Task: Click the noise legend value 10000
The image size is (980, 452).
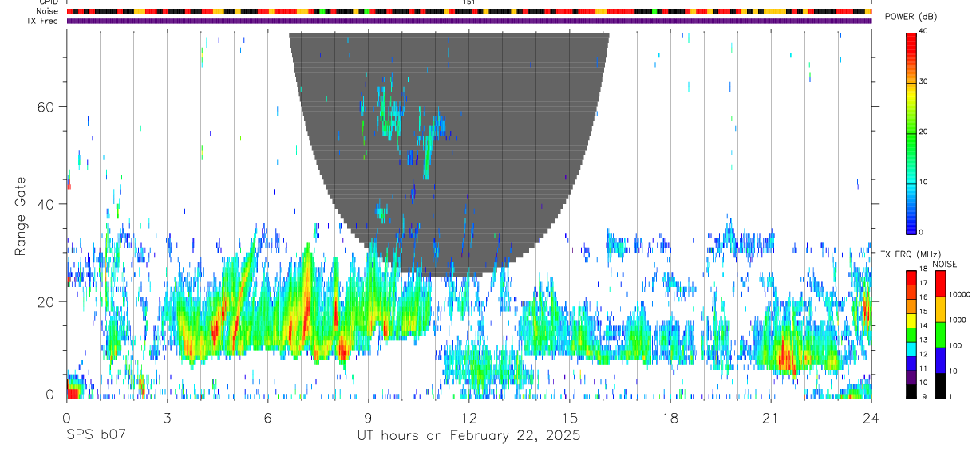Action: tap(958, 294)
